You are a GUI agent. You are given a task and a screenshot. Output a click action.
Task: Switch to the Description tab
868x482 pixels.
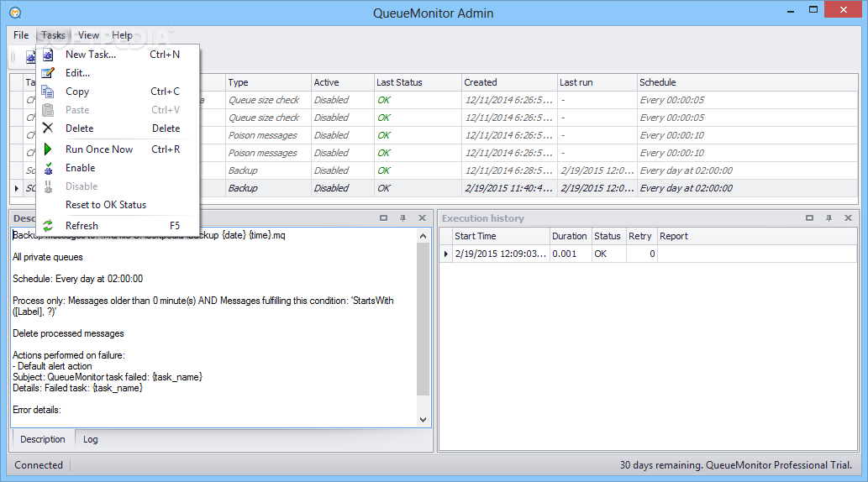pyautogui.click(x=43, y=439)
